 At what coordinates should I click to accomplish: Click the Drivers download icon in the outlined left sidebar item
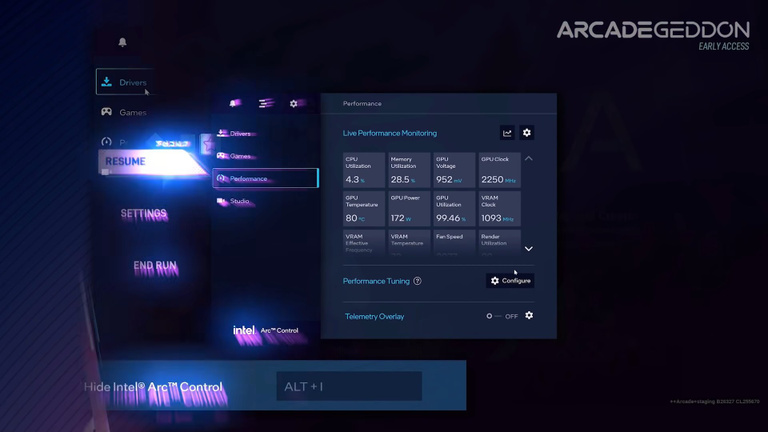(106, 82)
